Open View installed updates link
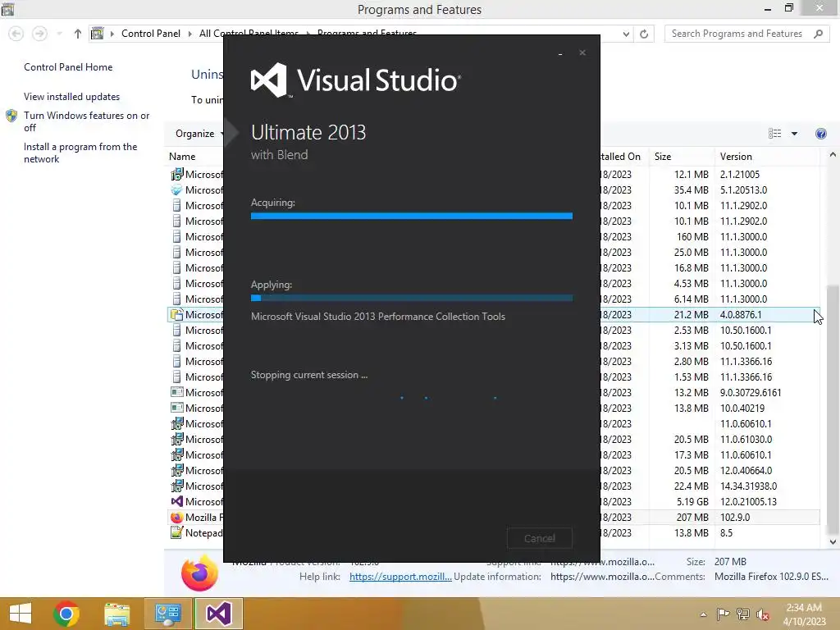 point(72,97)
